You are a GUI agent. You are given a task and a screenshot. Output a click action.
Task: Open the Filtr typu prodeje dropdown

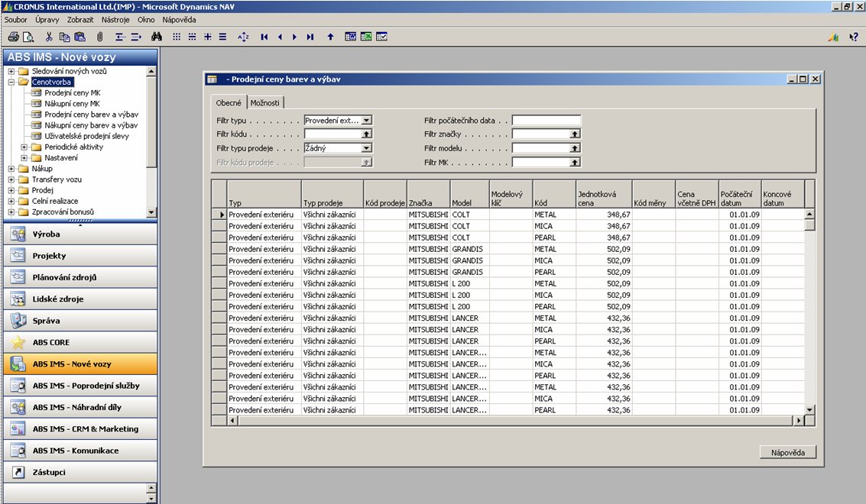pyautogui.click(x=367, y=148)
